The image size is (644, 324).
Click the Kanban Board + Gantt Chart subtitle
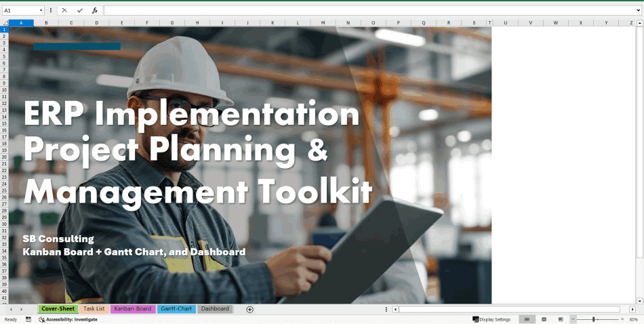click(134, 251)
